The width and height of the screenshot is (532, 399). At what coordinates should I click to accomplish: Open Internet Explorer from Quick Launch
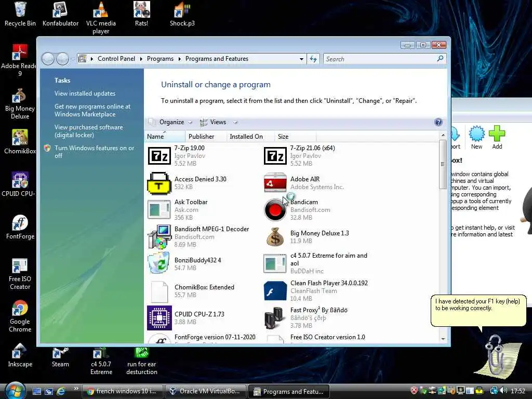[x=61, y=391]
